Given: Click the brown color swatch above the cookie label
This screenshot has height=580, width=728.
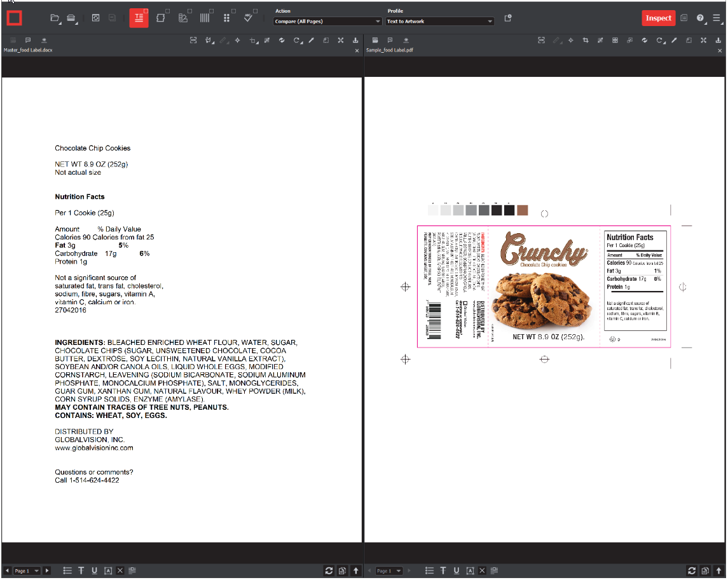Looking at the screenshot, I should click(x=523, y=210).
